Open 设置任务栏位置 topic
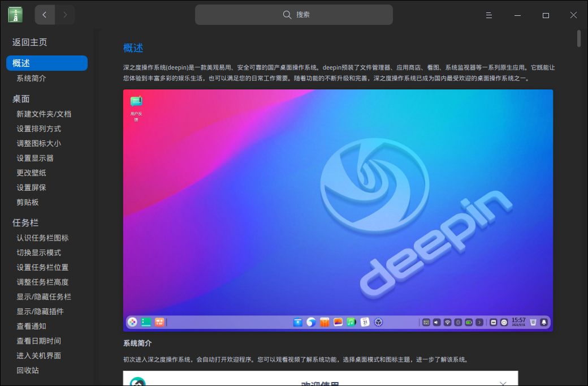Image resolution: width=588 pixels, height=386 pixels. click(42, 267)
